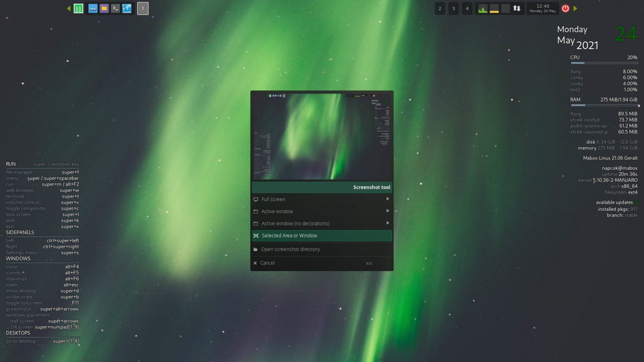Screen dimensions: 644x362
Task: Launch the web browser from the panel
Action: coord(127,8)
